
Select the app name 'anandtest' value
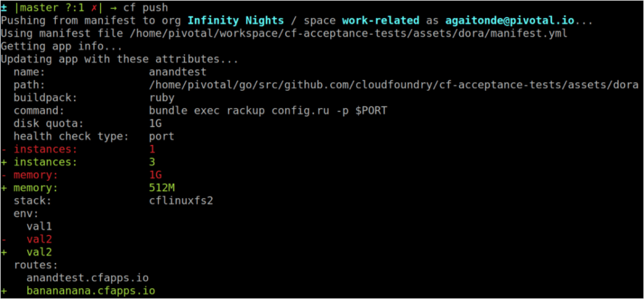(x=178, y=72)
